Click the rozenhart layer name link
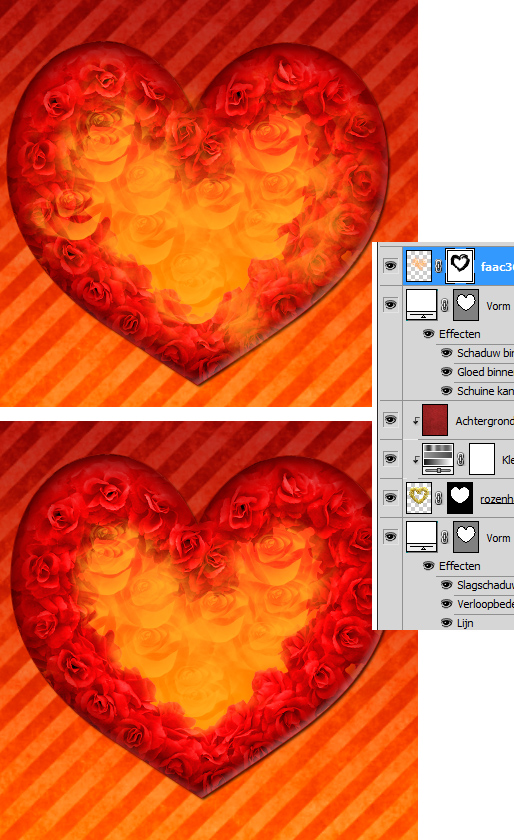 coord(497,499)
